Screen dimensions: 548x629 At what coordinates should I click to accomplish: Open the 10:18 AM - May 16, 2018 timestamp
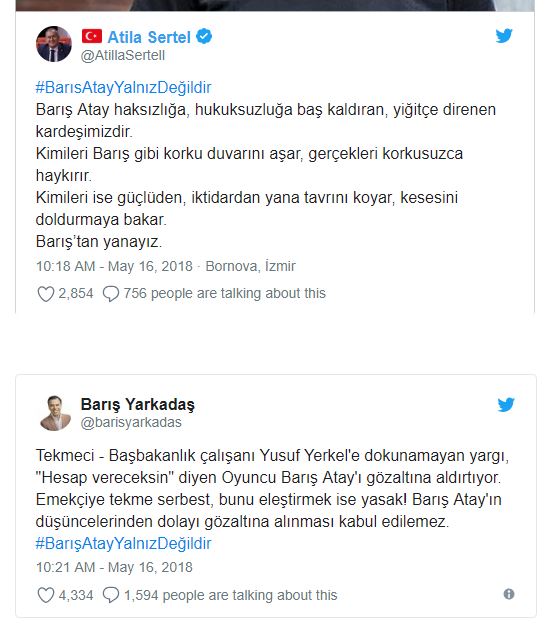(x=114, y=266)
